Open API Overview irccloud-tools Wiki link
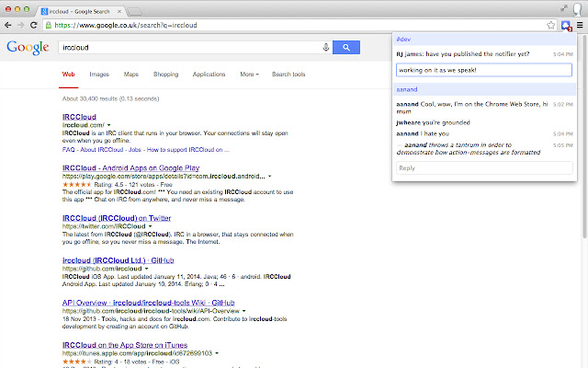The image size is (588, 368). [x=149, y=303]
